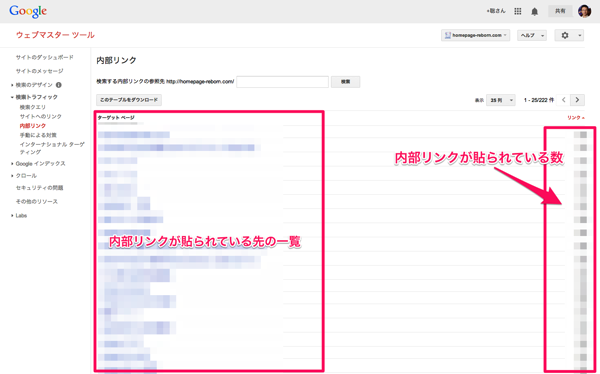Click the user profile avatar
The height and width of the screenshot is (374, 600).
coord(584,11)
